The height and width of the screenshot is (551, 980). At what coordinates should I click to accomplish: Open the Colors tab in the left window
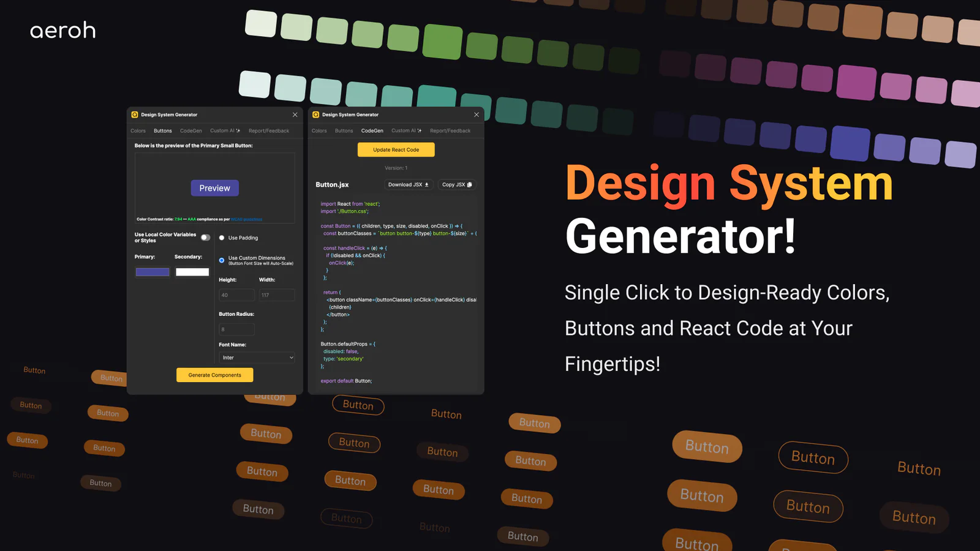click(x=138, y=131)
